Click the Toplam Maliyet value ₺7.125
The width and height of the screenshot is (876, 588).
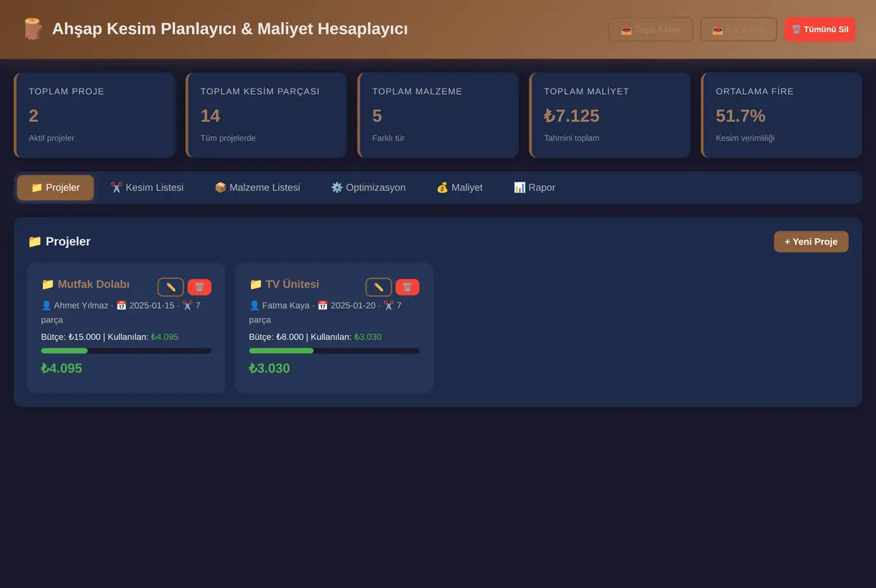(x=572, y=116)
